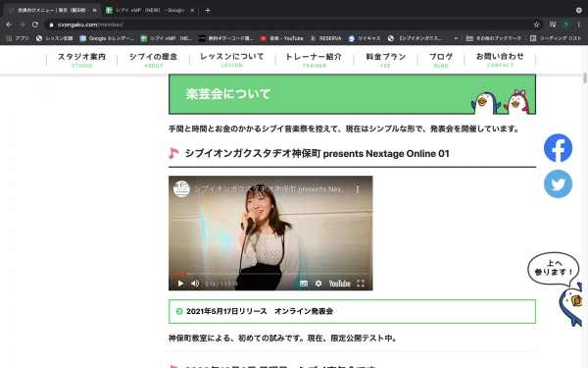This screenshot has height=368, width=588.
Task: Open the ブログ BLOG menu
Action: (441, 60)
